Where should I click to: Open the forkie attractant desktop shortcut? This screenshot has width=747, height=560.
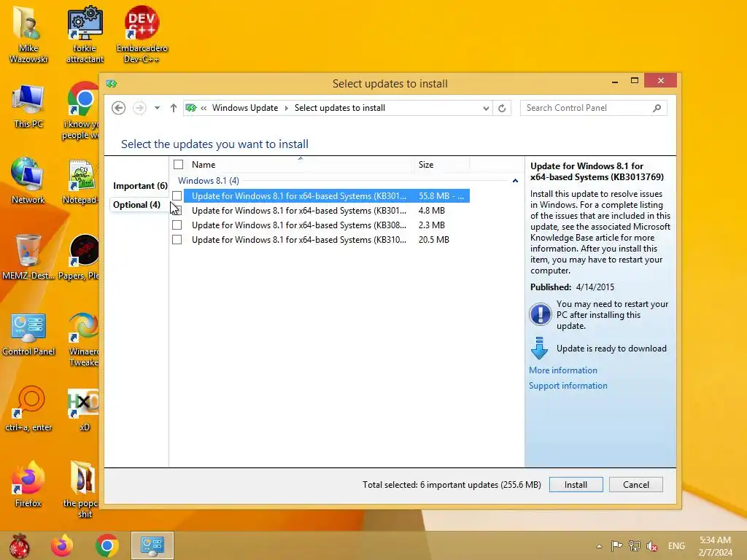85,34
